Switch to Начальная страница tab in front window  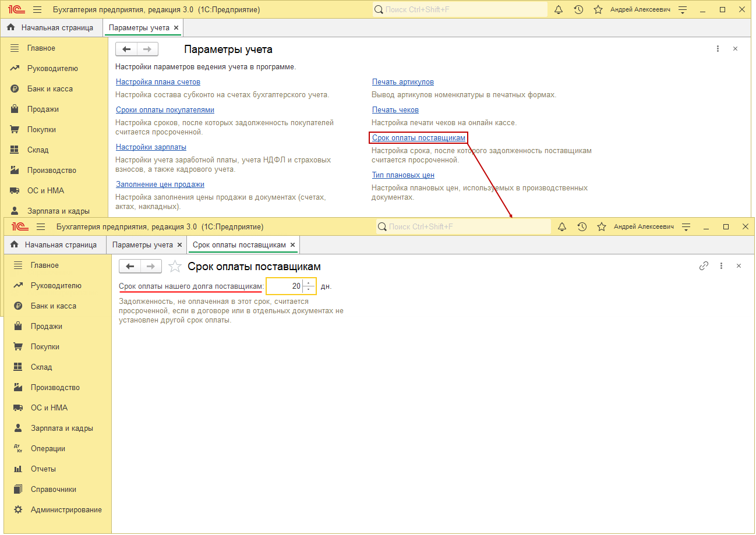[x=55, y=245]
